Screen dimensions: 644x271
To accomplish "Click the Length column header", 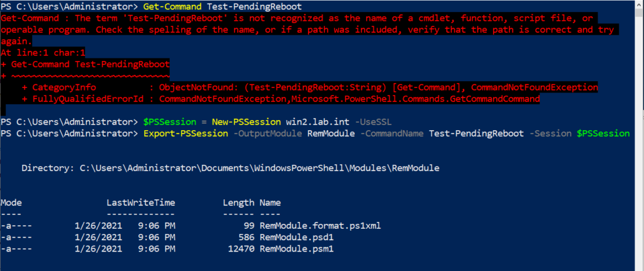I will click(238, 202).
